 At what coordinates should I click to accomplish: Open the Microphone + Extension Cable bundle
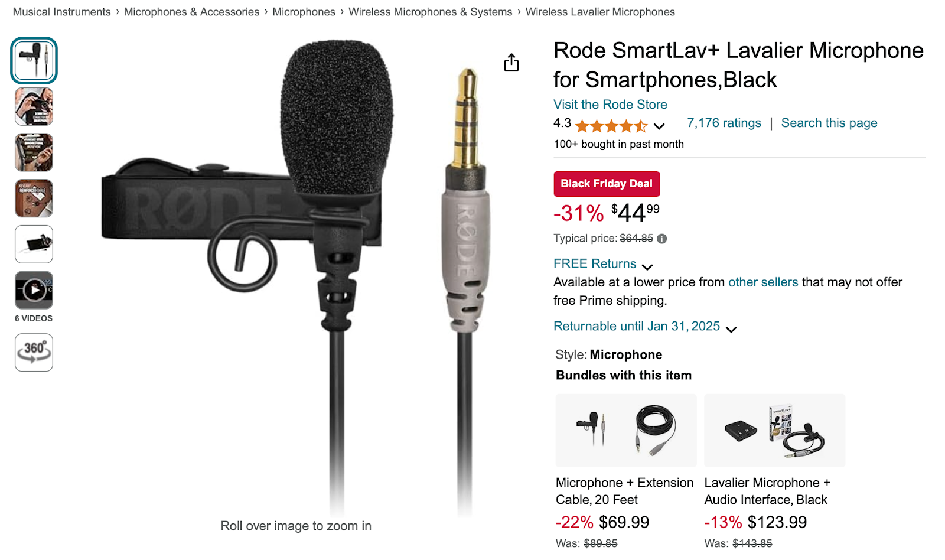pyautogui.click(x=625, y=431)
